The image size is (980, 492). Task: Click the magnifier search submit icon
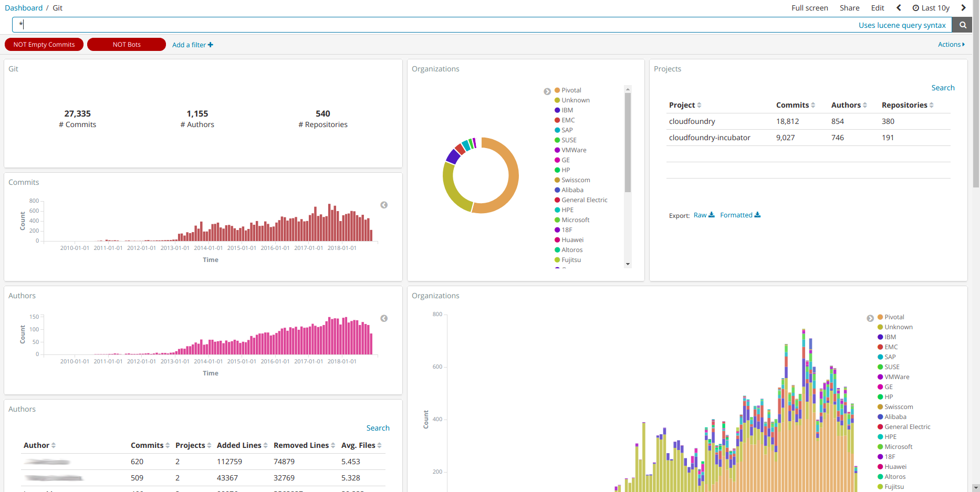coord(963,25)
